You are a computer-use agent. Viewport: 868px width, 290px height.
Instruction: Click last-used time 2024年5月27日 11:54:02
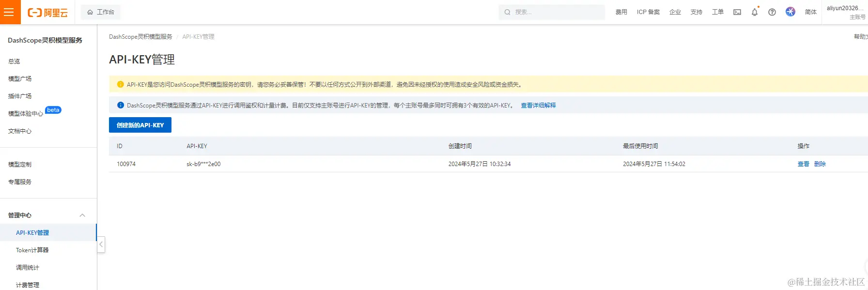(654, 164)
